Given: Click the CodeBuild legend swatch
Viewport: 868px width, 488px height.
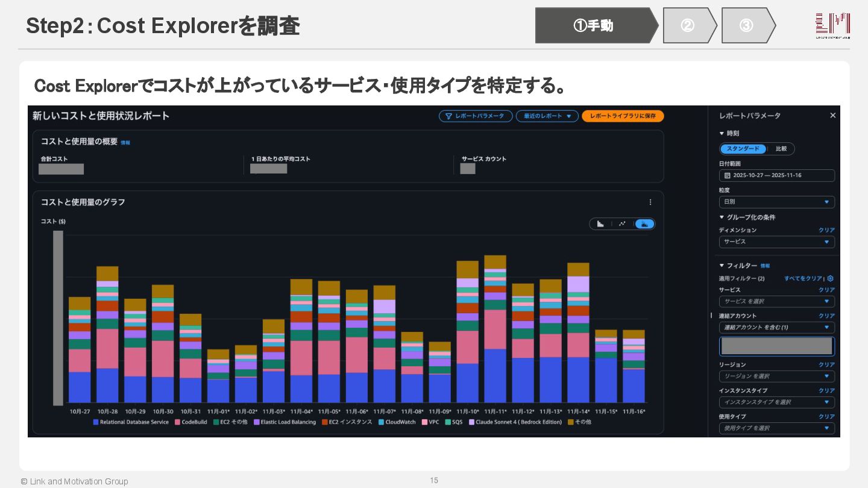Looking at the screenshot, I should (x=178, y=422).
